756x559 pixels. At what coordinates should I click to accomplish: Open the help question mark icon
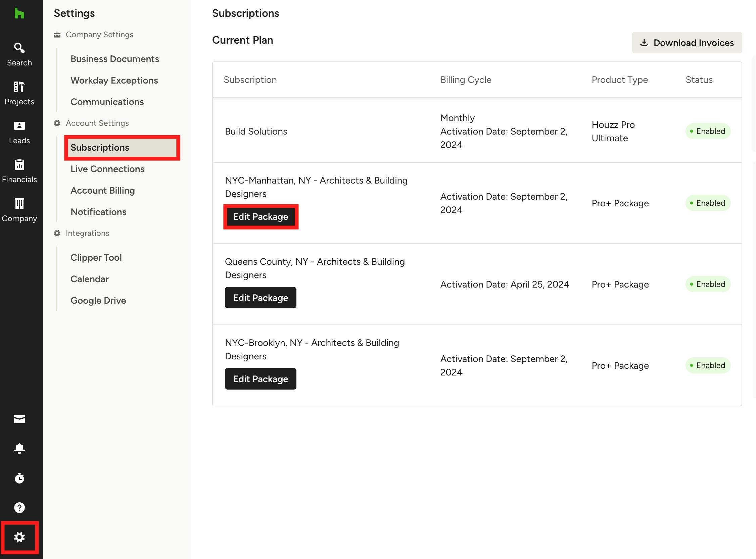19,508
